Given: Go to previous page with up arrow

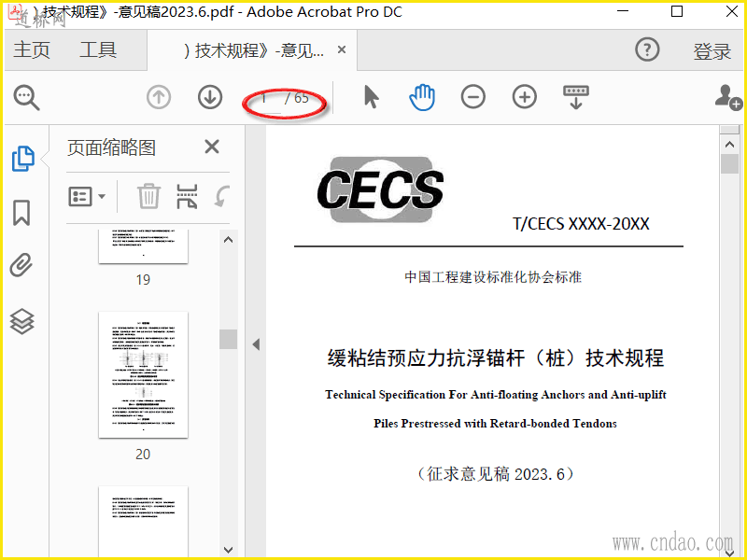Looking at the screenshot, I should click(x=159, y=97).
